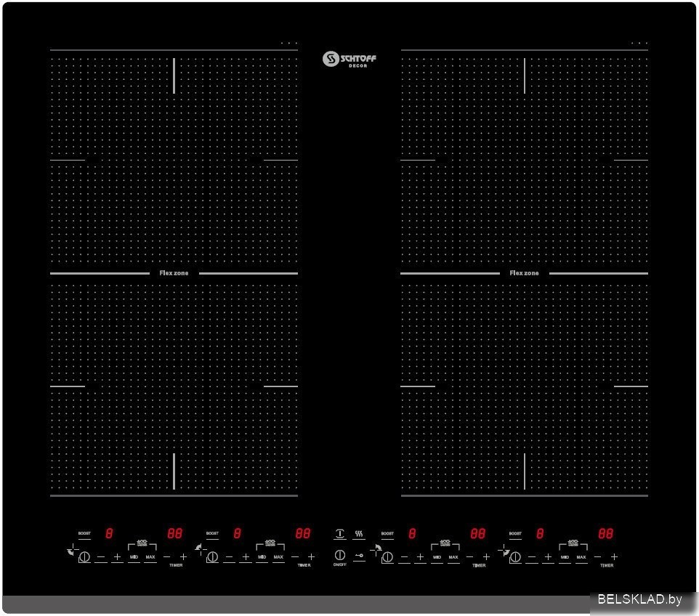Enable BOOST on the rightmost zone
The height and width of the screenshot is (616, 699).
coord(515,535)
